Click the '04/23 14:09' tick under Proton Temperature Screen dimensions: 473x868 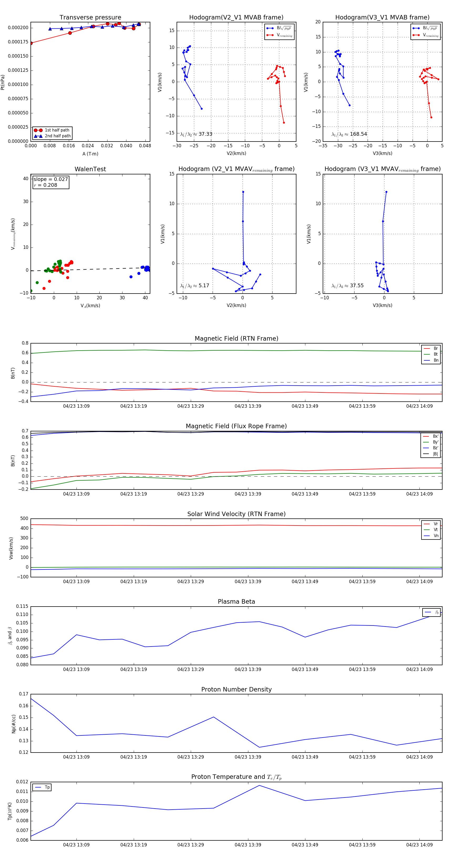tap(419, 845)
